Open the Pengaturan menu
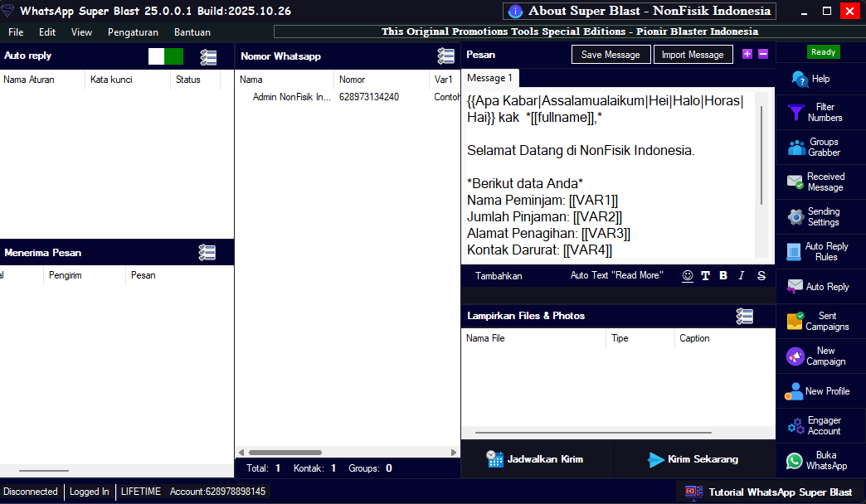This screenshot has width=866, height=504. pos(133,32)
